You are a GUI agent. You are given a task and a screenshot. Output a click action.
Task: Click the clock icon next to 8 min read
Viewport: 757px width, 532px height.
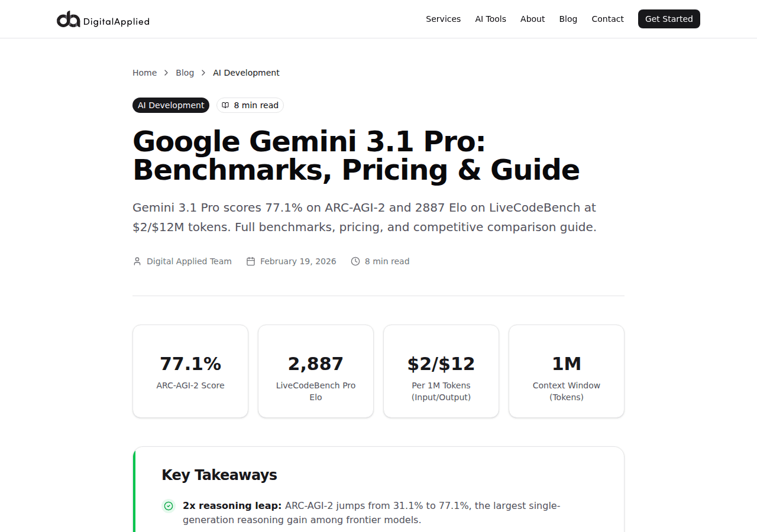[355, 261]
